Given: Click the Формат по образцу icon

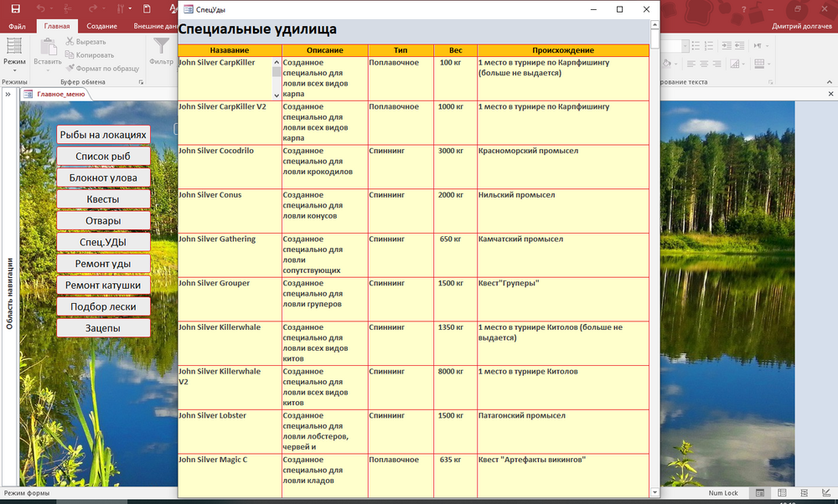Looking at the screenshot, I should tap(70, 68).
